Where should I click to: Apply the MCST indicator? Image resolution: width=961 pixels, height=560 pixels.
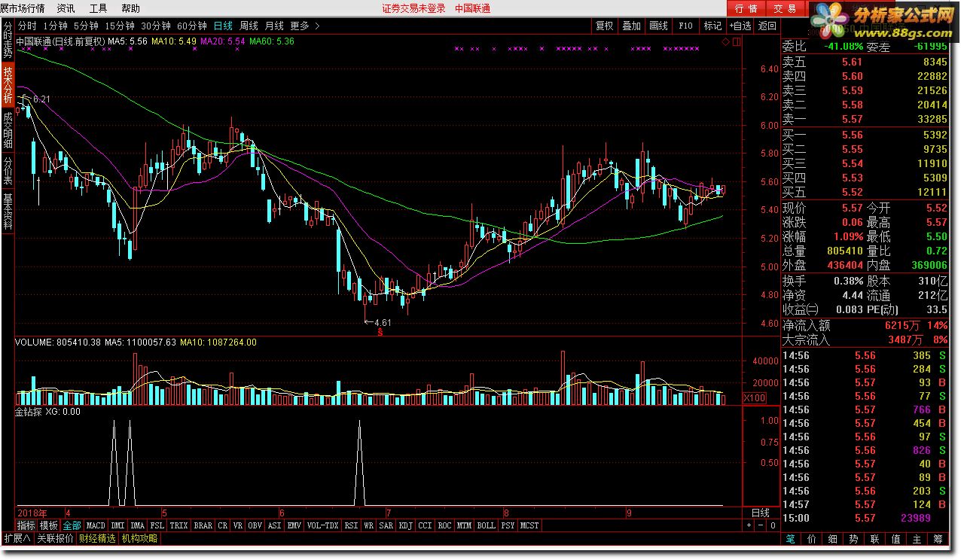[x=530, y=525]
